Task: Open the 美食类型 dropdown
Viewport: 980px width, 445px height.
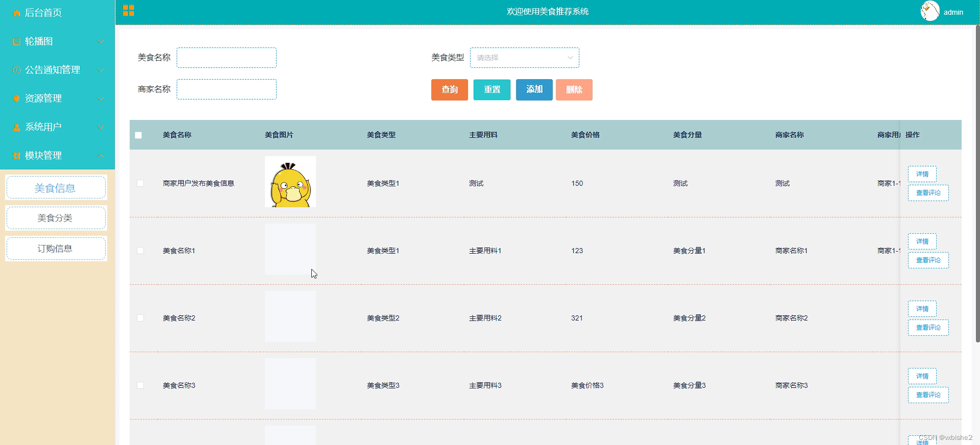Action: pyautogui.click(x=525, y=58)
